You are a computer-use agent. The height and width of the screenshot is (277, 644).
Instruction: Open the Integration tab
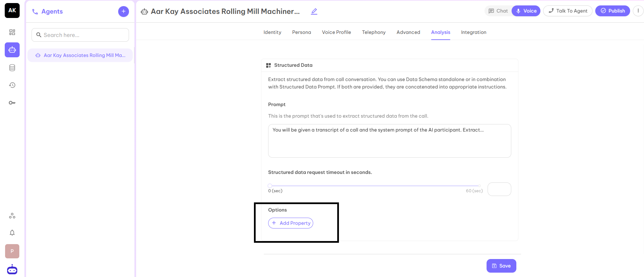click(x=474, y=32)
